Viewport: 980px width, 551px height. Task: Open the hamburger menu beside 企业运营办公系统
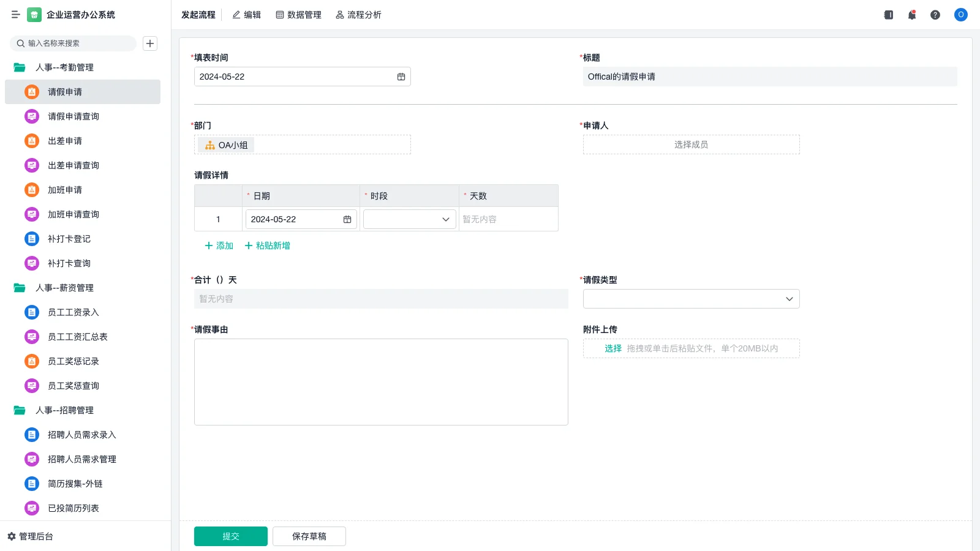tap(16, 15)
